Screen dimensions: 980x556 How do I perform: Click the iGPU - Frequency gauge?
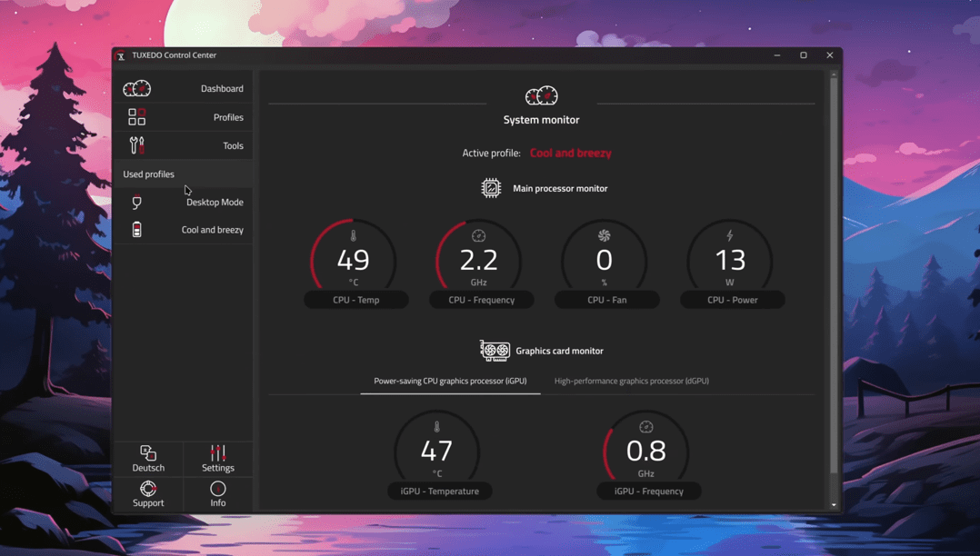646,449
